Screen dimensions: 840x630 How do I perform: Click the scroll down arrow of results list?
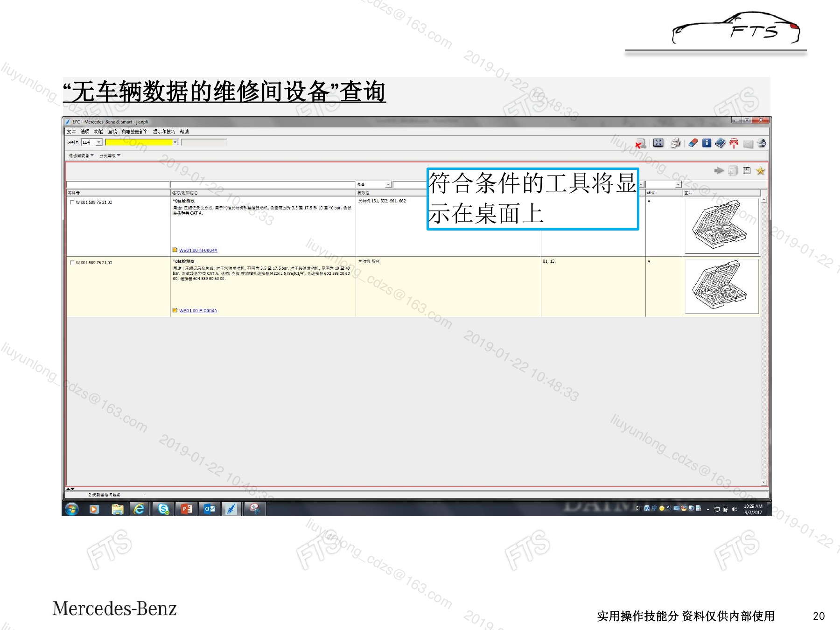(x=764, y=482)
